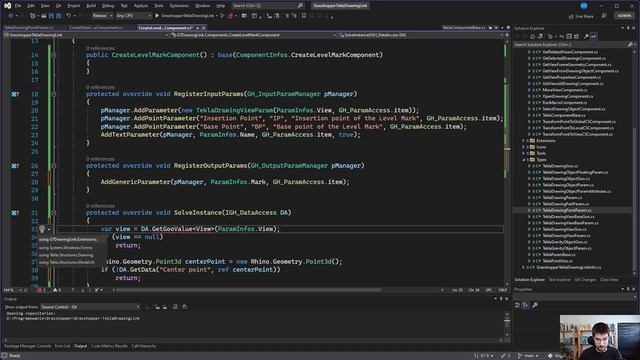Expand the Extensions folder
Screen dimensions: 640x360
pos(523,141)
